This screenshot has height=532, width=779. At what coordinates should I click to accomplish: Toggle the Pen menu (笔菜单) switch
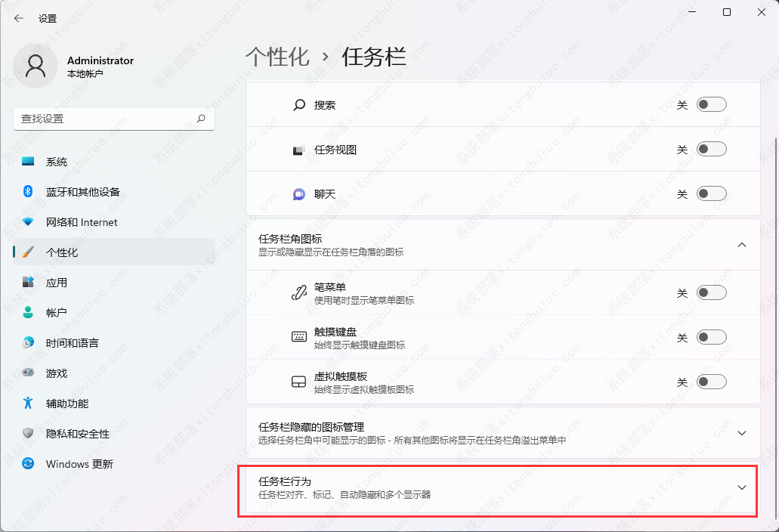pos(711,293)
